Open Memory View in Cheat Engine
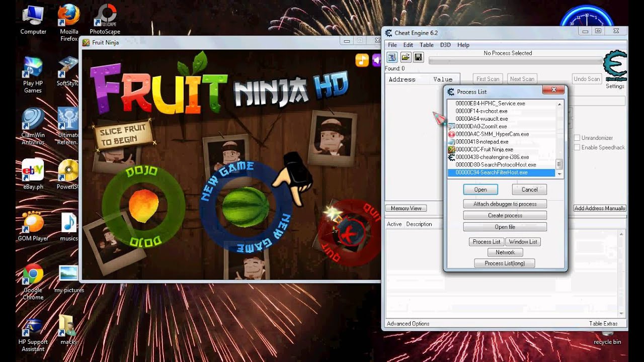Image resolution: width=644 pixels, height=362 pixels. [406, 208]
